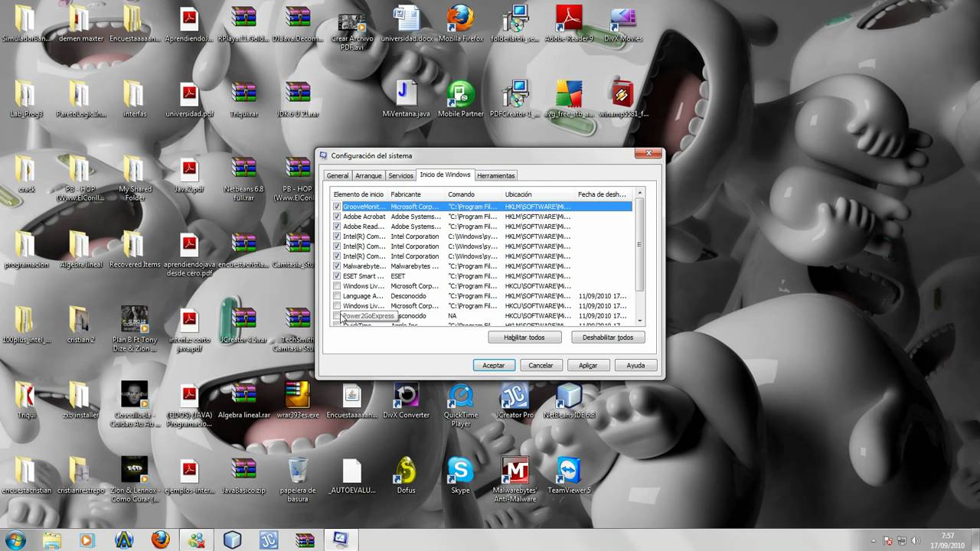The height and width of the screenshot is (551, 980).
Task: Show hidden icons in the system tray
Action: [x=874, y=540]
